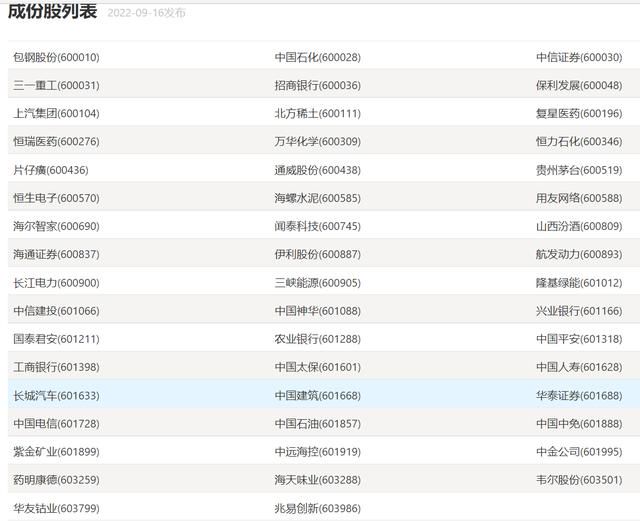Select 中国中免(601888)
This screenshot has width=640, height=521.
coord(579,423)
